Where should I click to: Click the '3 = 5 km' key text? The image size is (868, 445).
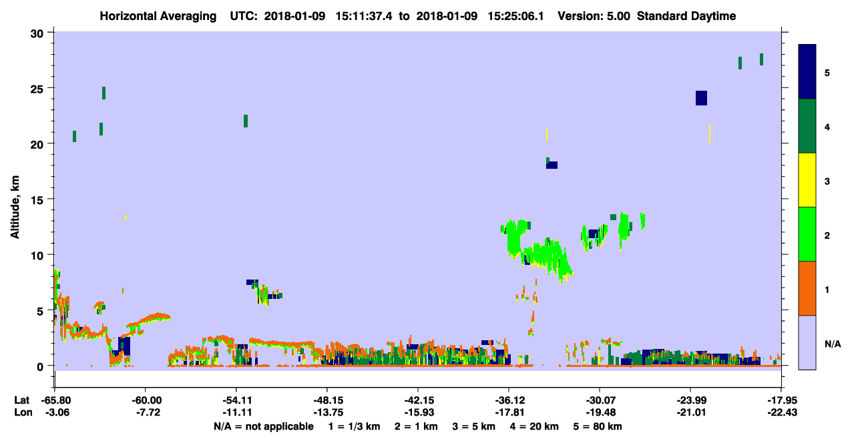click(474, 426)
